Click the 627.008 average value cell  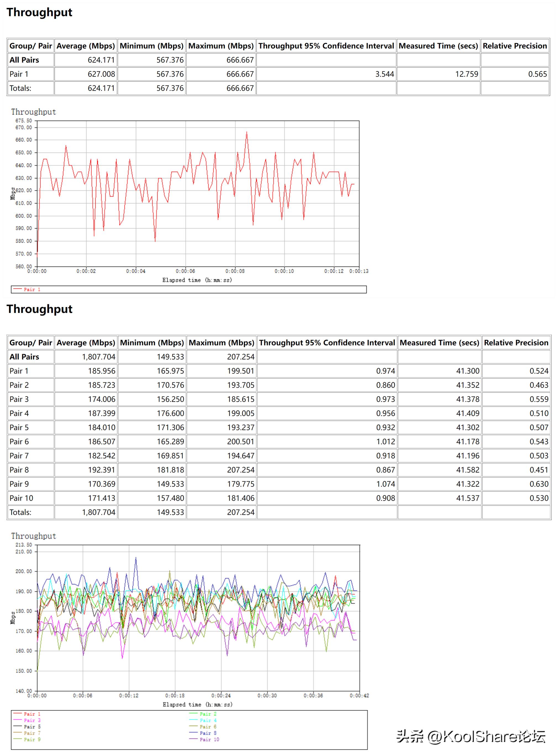[101, 74]
